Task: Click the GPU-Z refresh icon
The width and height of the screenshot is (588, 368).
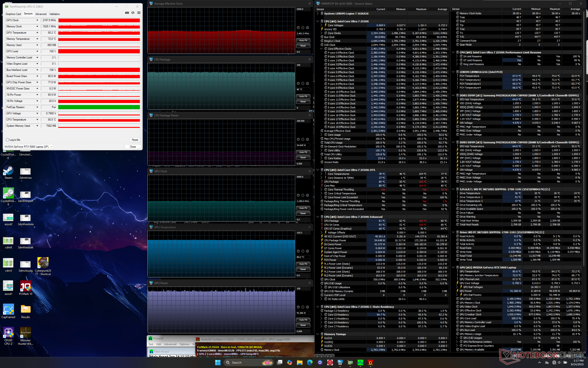Action: (x=133, y=13)
